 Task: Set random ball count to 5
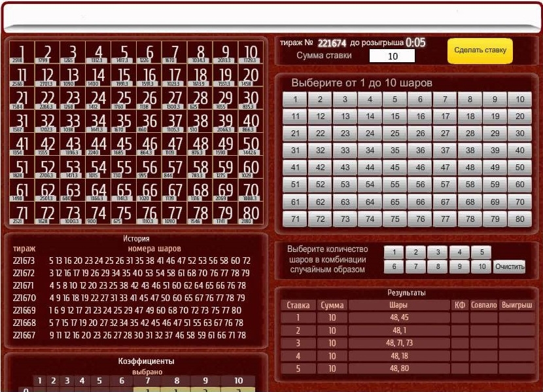pyautogui.click(x=481, y=252)
